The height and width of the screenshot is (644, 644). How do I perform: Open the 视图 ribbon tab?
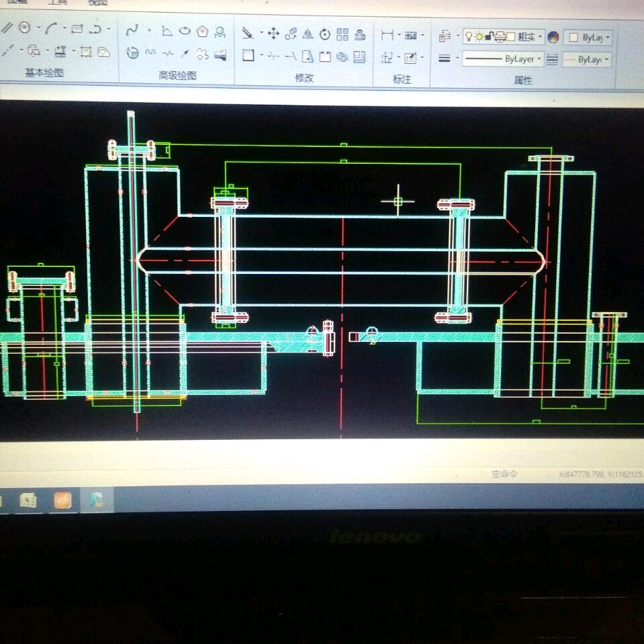(x=98, y=3)
